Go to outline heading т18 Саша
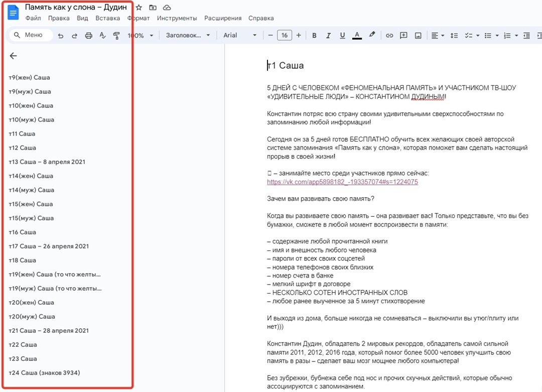The height and width of the screenshot is (392, 542). tap(23, 260)
